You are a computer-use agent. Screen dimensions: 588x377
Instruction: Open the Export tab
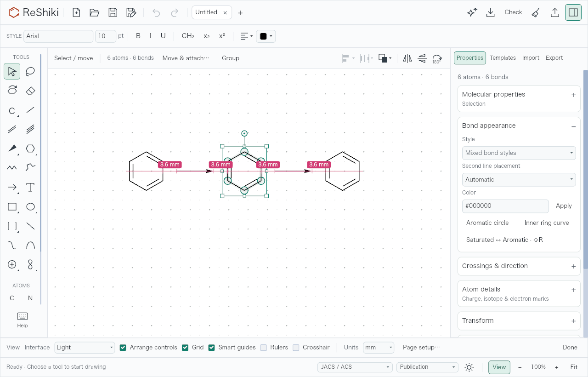pos(554,58)
